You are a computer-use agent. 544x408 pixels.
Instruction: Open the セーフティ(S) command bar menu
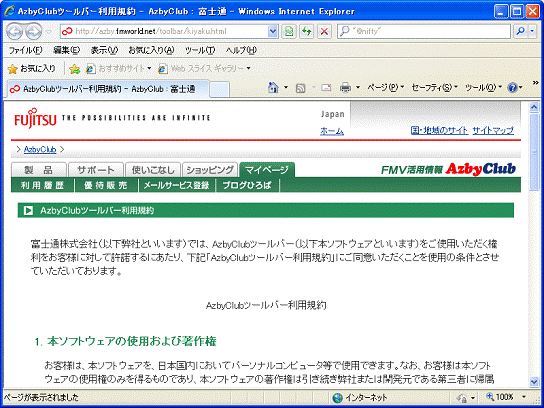click(434, 87)
